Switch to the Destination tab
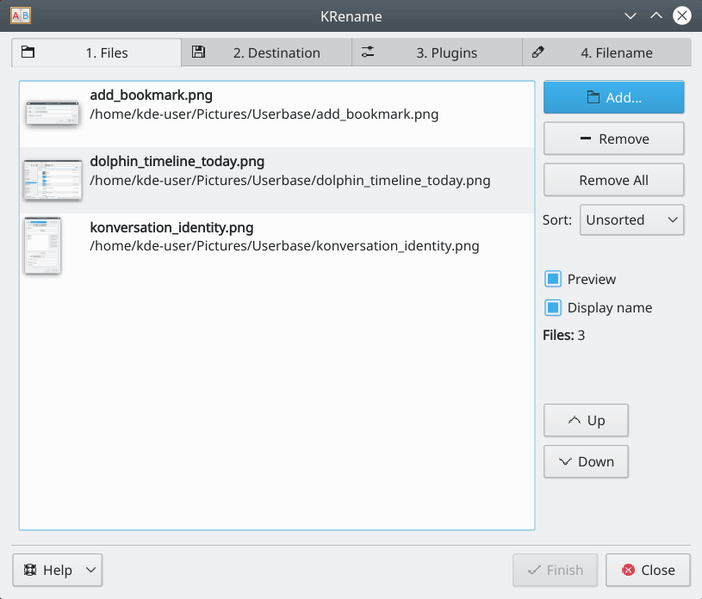 267,53
